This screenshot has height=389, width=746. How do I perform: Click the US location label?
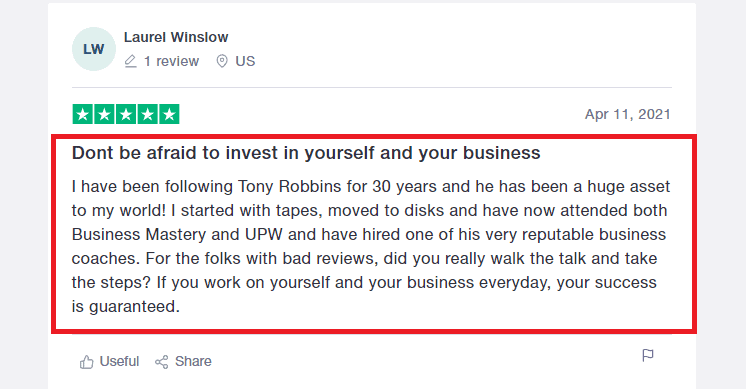(x=245, y=61)
